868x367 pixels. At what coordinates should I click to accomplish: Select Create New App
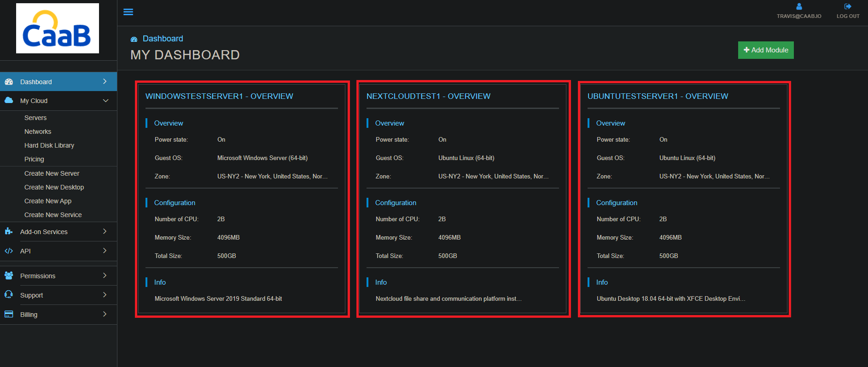(x=48, y=201)
